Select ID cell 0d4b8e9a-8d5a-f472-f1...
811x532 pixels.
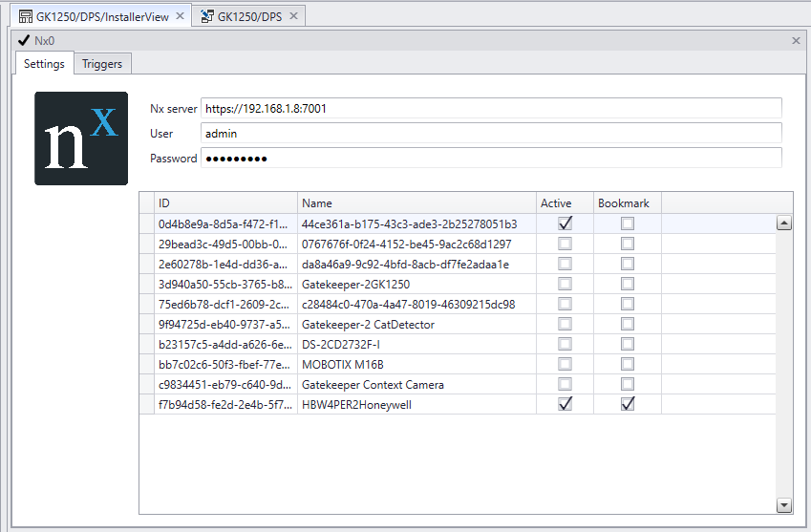coord(225,223)
